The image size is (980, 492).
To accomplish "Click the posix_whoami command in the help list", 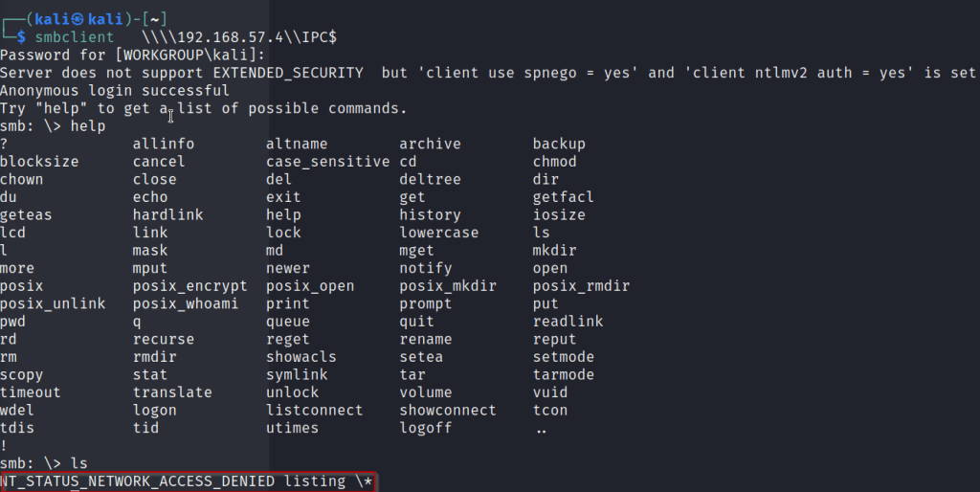I will pyautogui.click(x=185, y=303).
